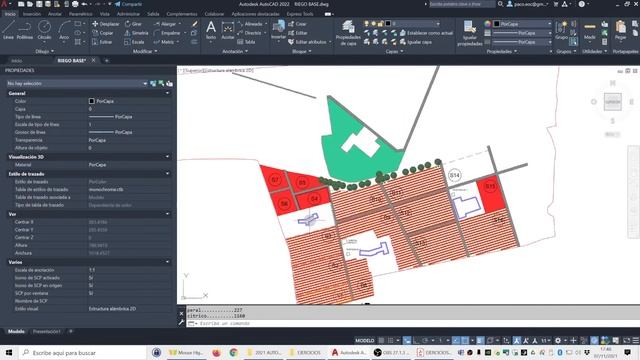Collapse the General section in Propiedades
Viewport: 640px width, 360px height.
[x=167, y=93]
